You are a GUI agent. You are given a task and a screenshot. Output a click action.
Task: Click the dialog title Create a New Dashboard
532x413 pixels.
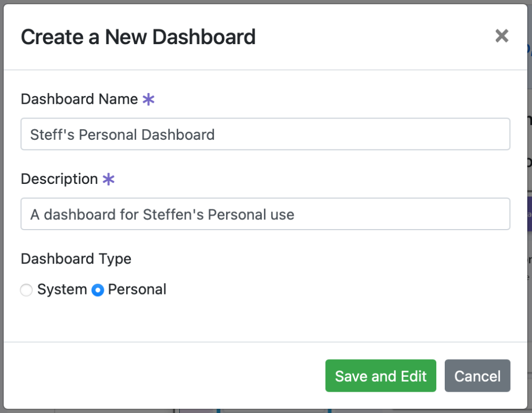[x=138, y=37]
